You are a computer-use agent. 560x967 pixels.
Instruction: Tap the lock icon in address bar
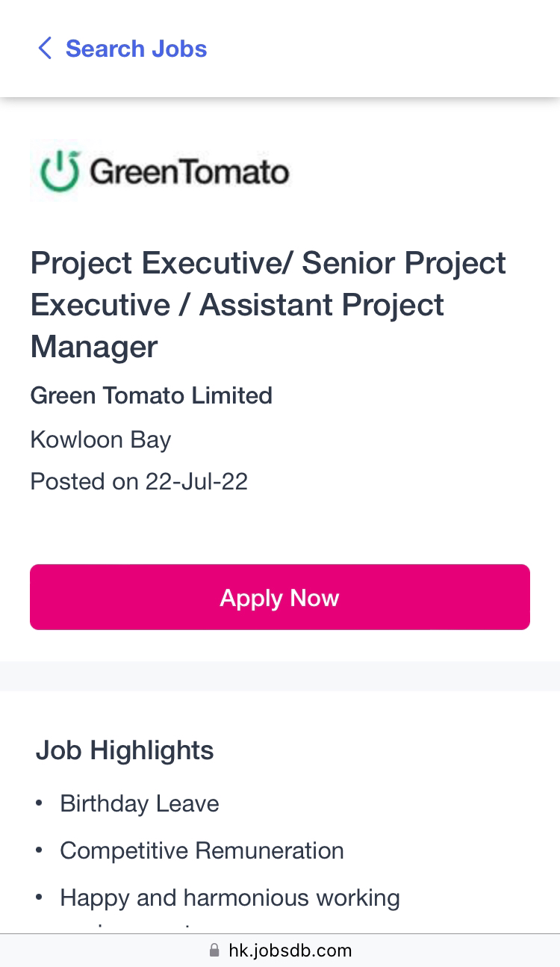214,951
